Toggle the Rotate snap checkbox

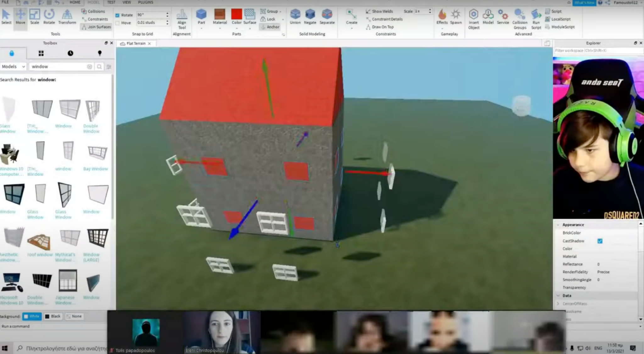pyautogui.click(x=117, y=15)
